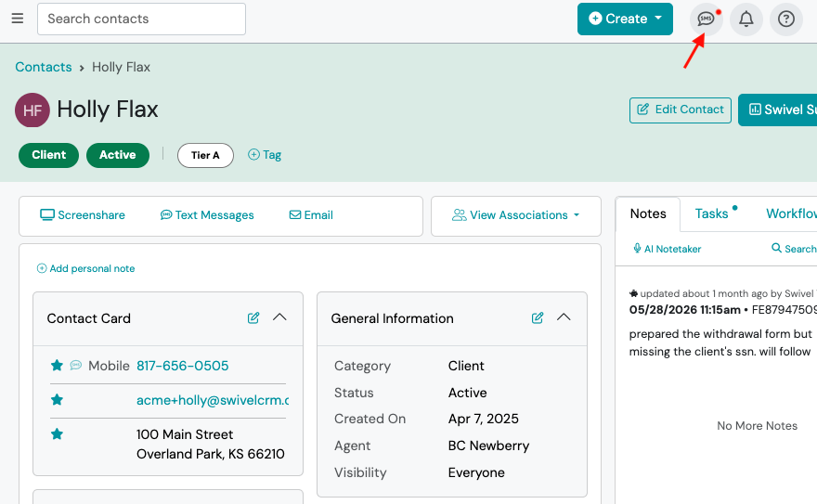Click Edit Contact button
Viewport: 817px width, 504px height.
[x=680, y=110]
